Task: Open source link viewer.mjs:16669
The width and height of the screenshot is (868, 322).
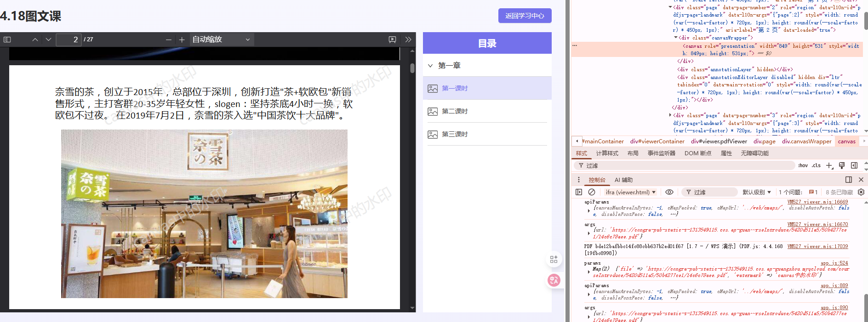Action: [x=817, y=202]
